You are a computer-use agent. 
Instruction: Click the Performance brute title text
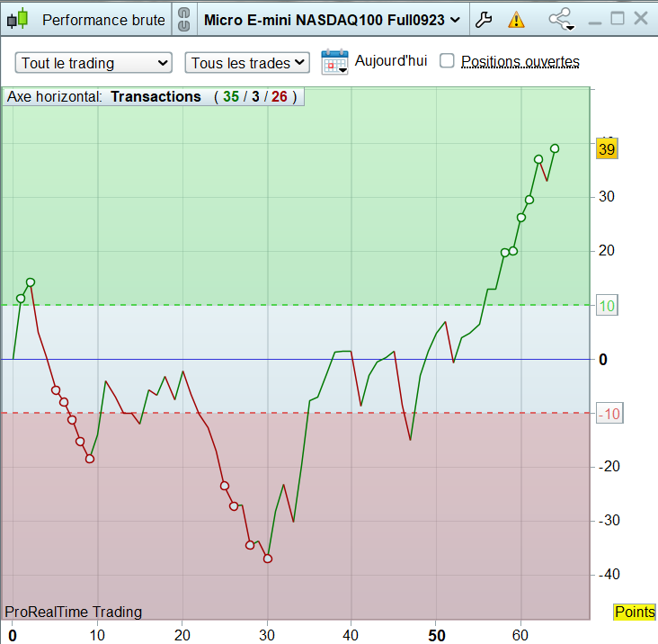pyautogui.click(x=103, y=20)
